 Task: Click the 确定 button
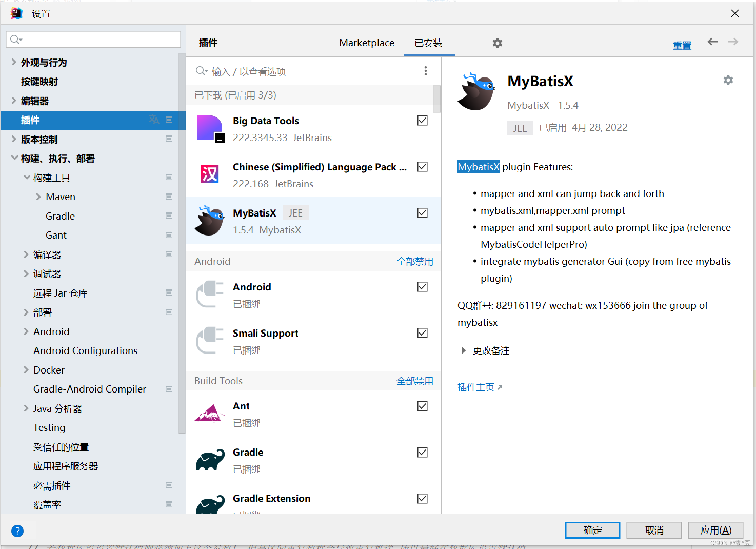pos(592,530)
